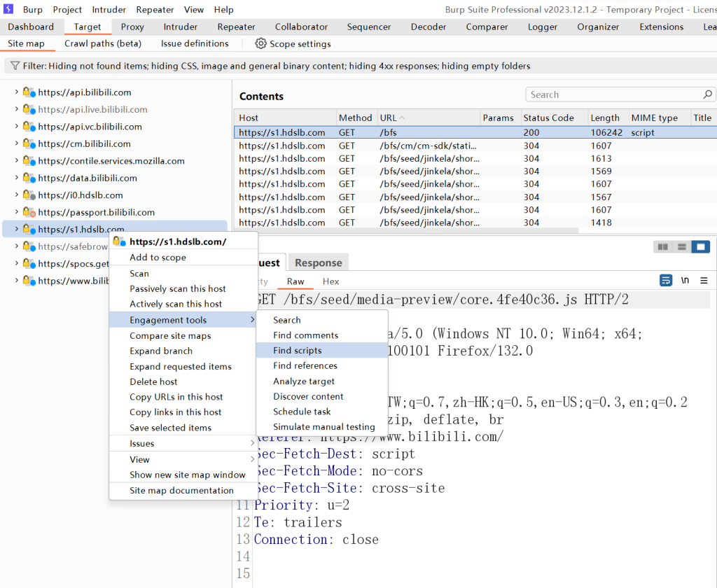Toggle the word-wrap message icon
Viewport: 717px width, 588px height.
pos(666,280)
